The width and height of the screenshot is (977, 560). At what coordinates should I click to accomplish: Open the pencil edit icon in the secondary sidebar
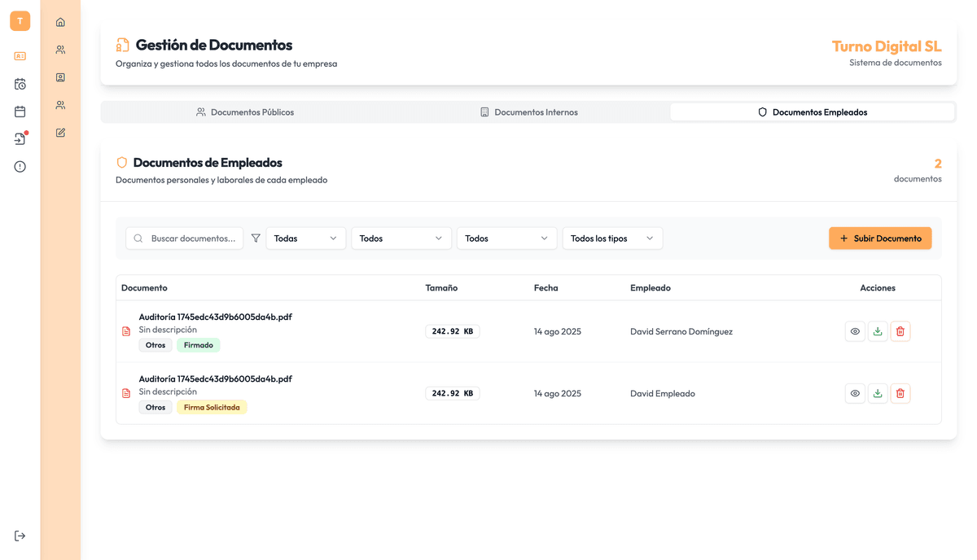[60, 133]
